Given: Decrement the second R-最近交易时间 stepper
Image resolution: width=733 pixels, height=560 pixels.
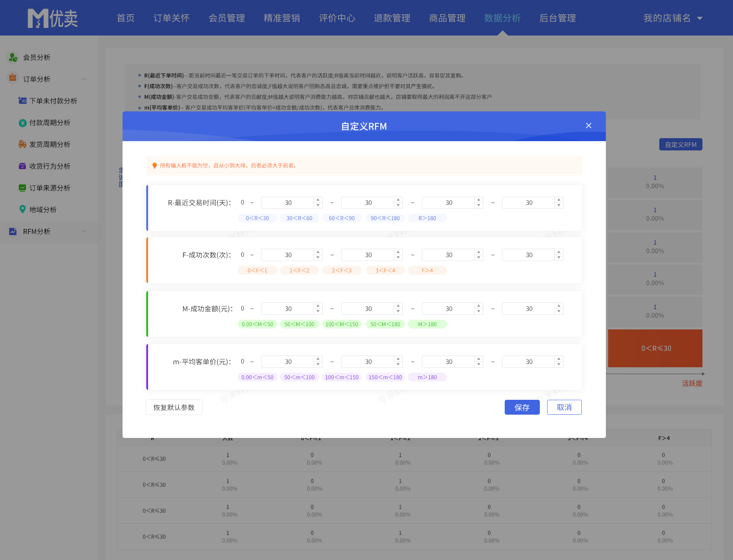Looking at the screenshot, I should pyautogui.click(x=398, y=205).
